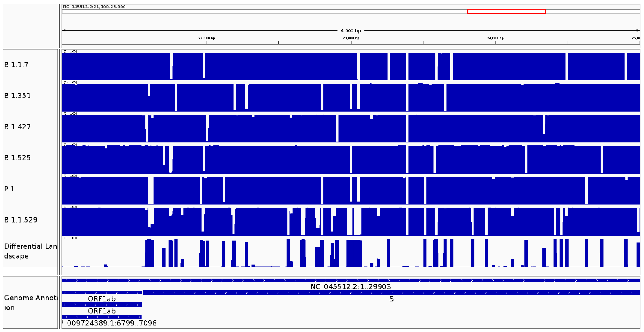This screenshot has width=644, height=332.
Task: Click the P.1 track data range label
Action: coord(70,176)
